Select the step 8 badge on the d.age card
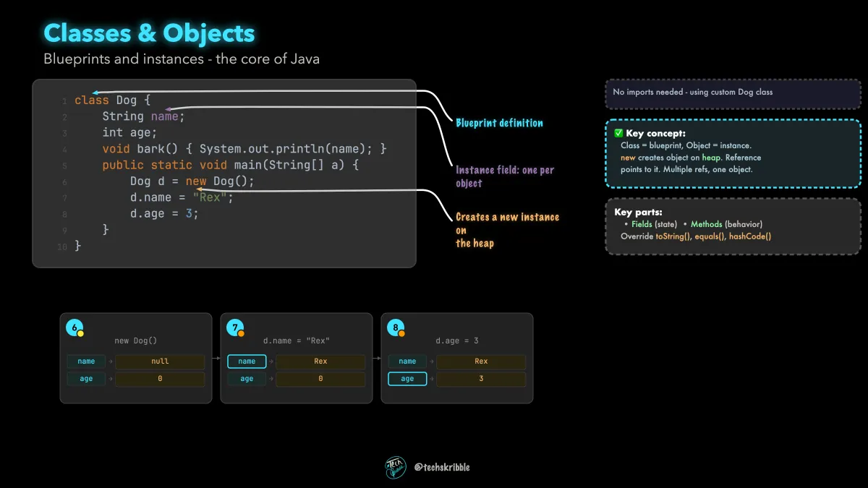Image resolution: width=868 pixels, height=488 pixels. coord(396,328)
